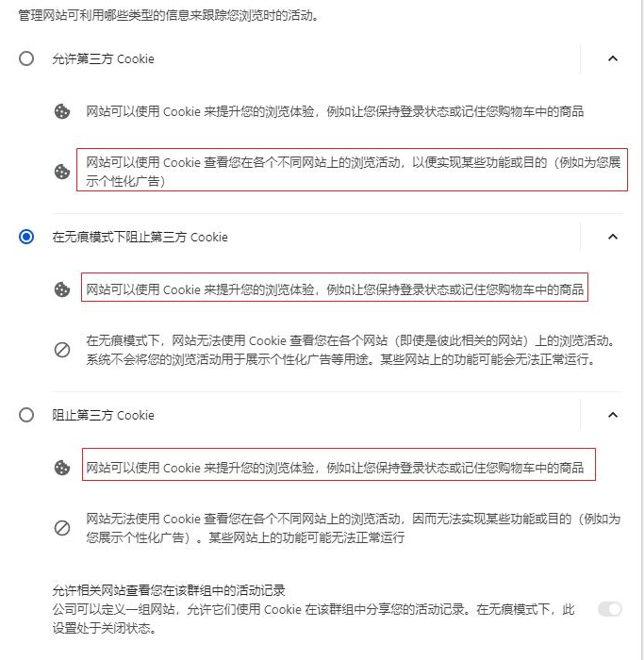Collapse the 允许第三方 Cookie section chevron
The width and height of the screenshot is (644, 660).
(x=613, y=58)
